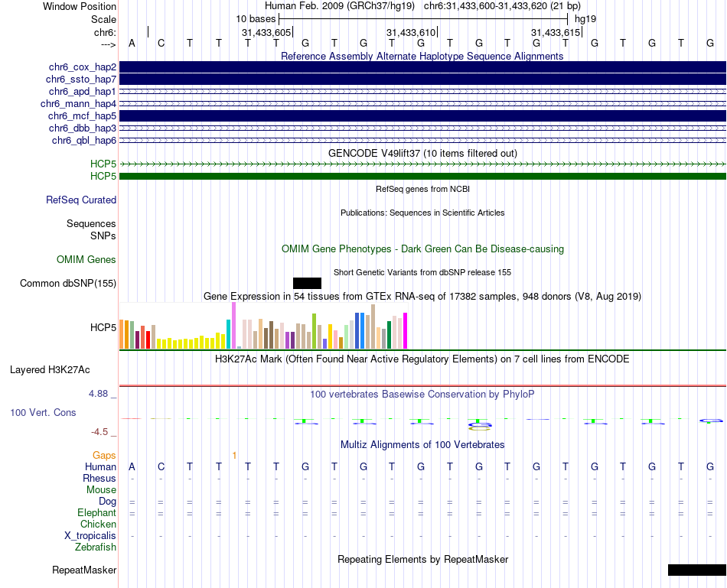Click the chr6_cox_hap2 solid alignment bar

click(x=422, y=67)
